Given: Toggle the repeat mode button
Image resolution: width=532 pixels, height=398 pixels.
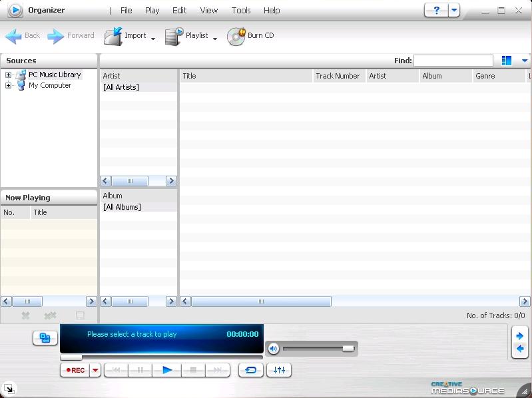Looking at the screenshot, I should point(251,370).
